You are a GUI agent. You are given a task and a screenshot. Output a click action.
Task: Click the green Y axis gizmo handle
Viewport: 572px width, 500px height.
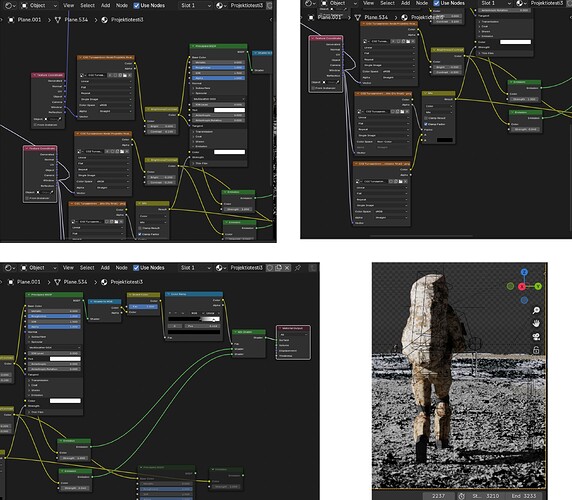point(538,286)
